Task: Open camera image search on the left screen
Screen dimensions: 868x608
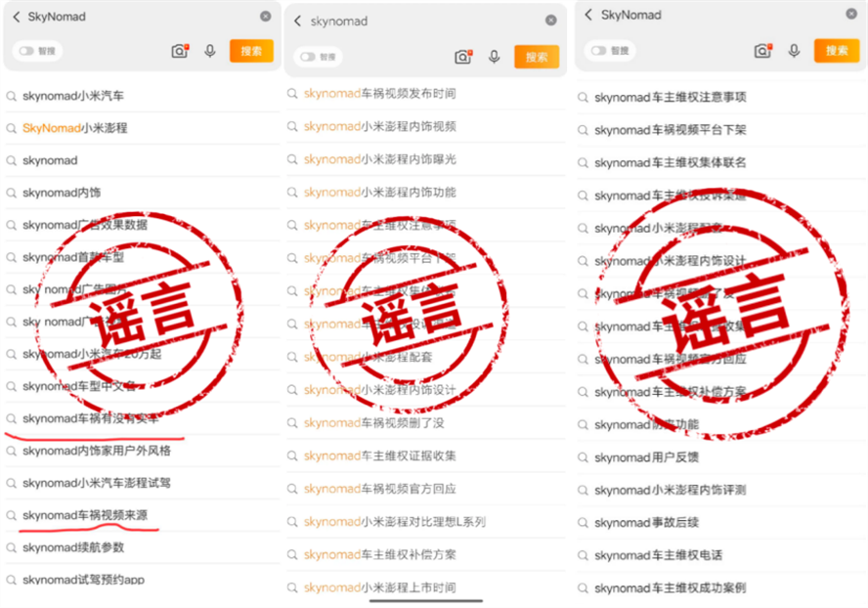Action: pyautogui.click(x=180, y=51)
